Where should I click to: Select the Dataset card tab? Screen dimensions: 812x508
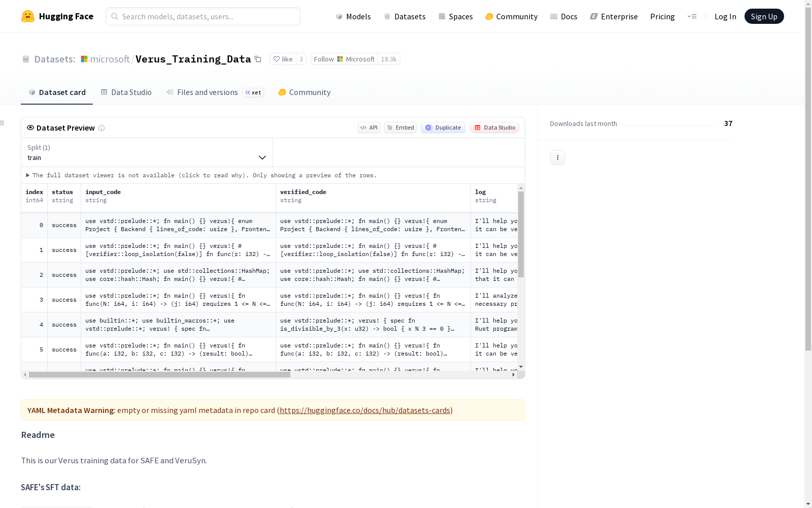point(57,92)
